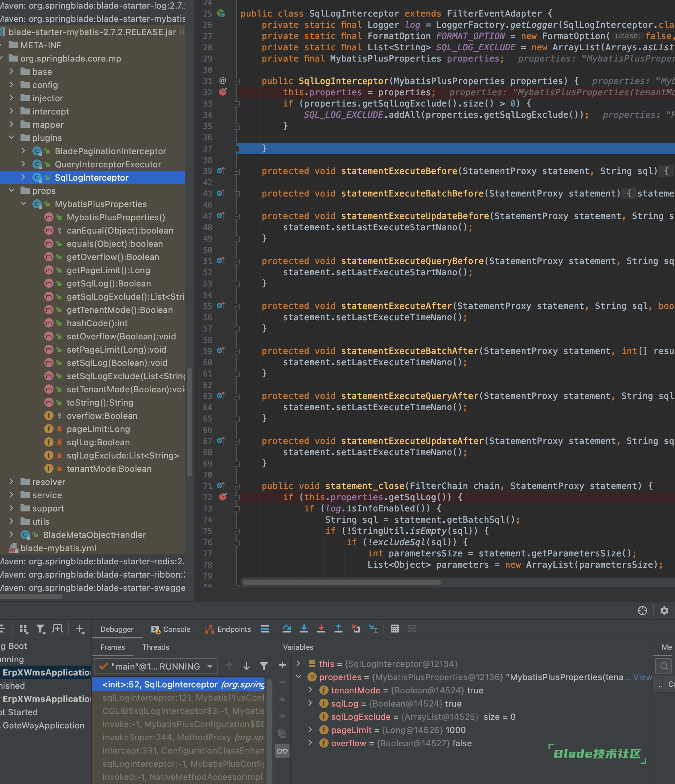Screen dimensions: 675x784
Task: Toggle code folding at line 47 method
Action: tap(237, 216)
